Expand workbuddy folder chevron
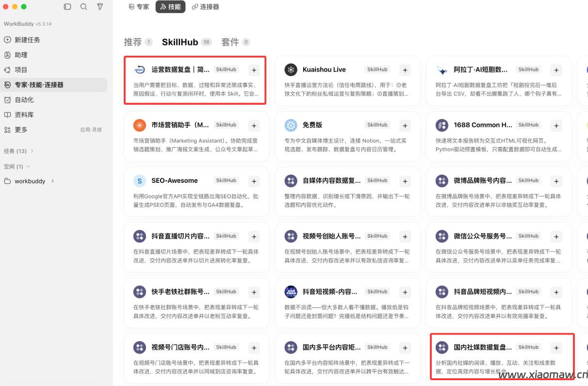 [x=52, y=181]
